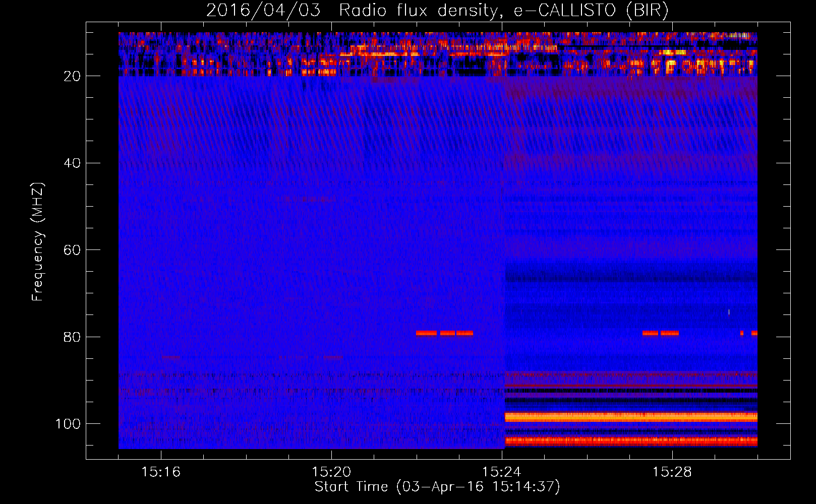This screenshot has height=504, width=816.
Task: Click the 15:28 time tick label
Action: point(672,472)
